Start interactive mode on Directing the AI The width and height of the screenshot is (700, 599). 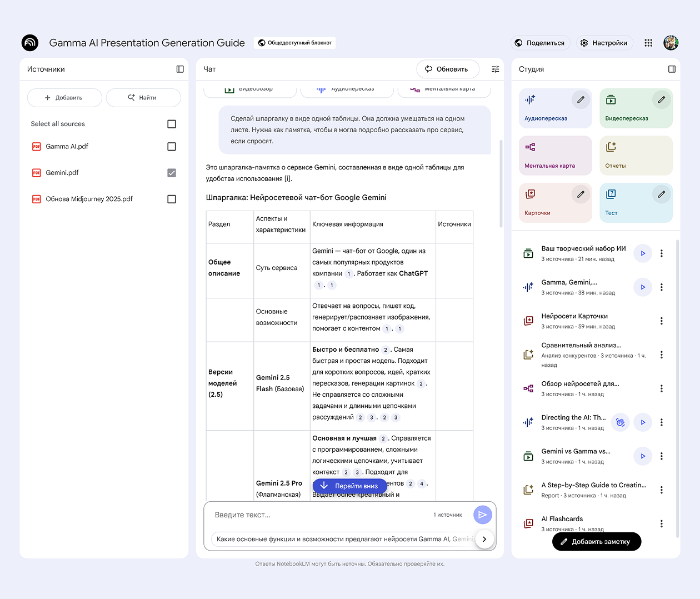point(620,422)
